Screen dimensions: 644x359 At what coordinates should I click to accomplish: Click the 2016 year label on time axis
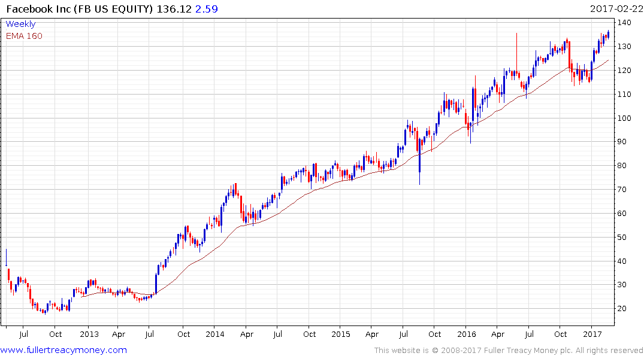tap(466, 334)
